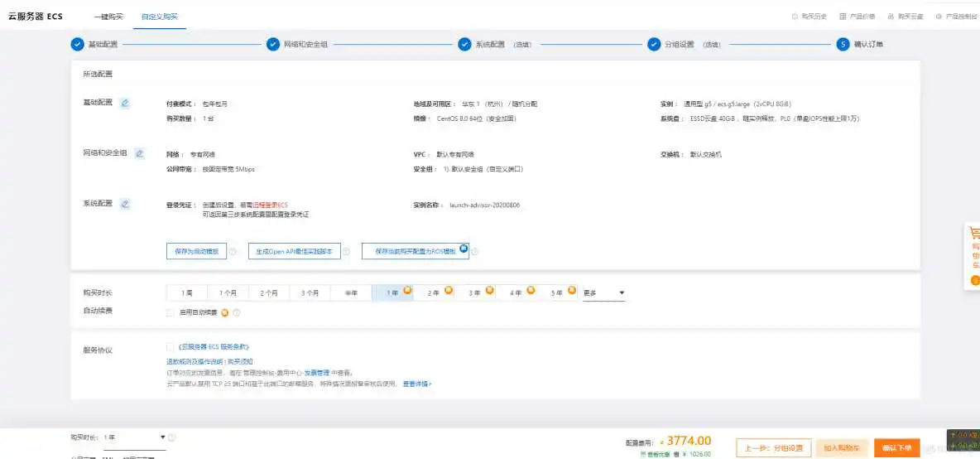Viewport: 980px width, 459px height.
Task: Open the 更多 duration dropdown
Action: click(x=603, y=292)
